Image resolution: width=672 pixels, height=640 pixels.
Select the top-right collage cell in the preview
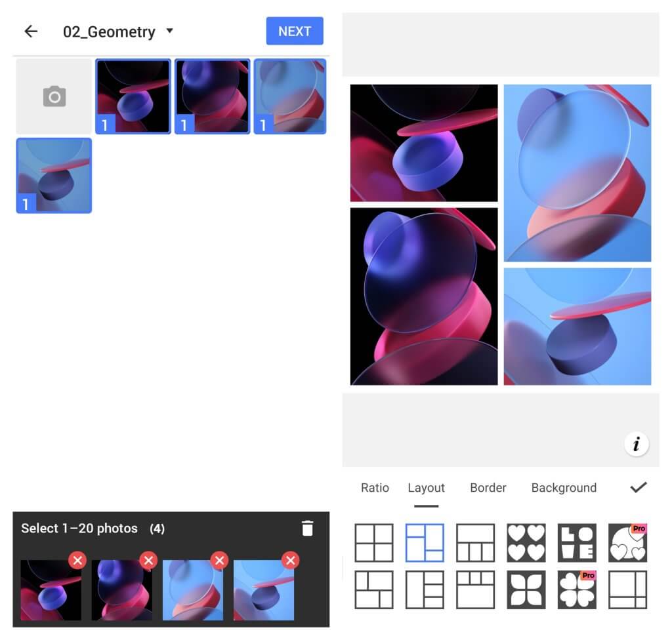point(577,173)
